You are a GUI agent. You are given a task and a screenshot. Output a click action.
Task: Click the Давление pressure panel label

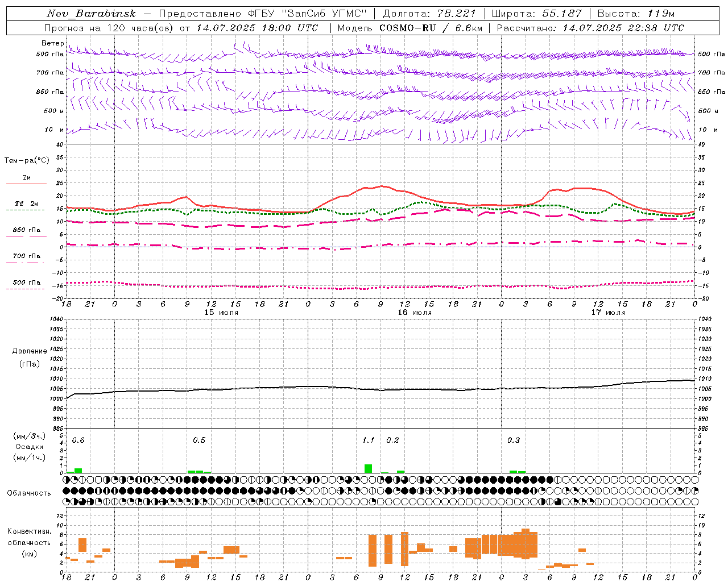pos(30,351)
